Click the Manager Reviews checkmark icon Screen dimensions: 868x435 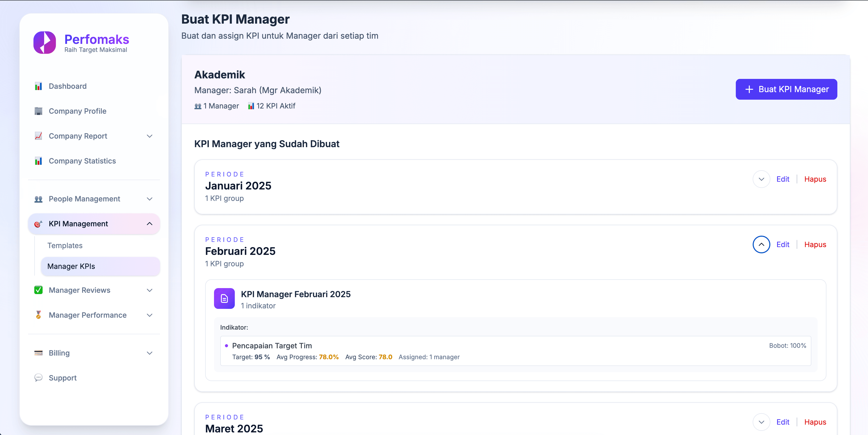point(38,290)
